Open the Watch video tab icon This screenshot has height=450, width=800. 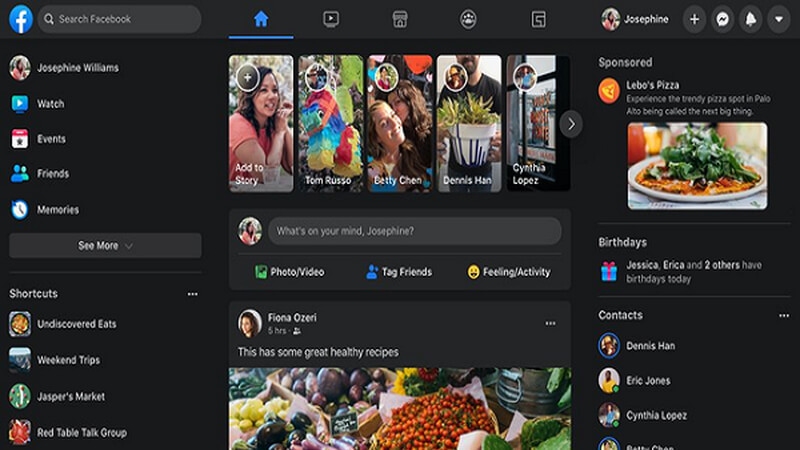click(x=331, y=19)
